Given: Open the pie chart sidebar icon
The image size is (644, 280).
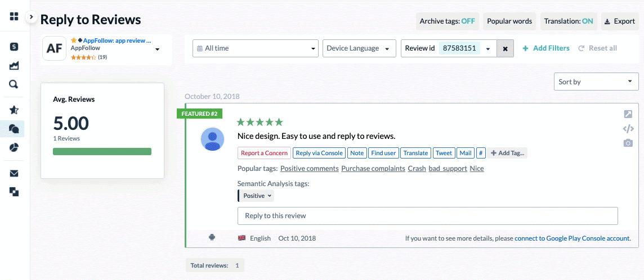Looking at the screenshot, I should point(14,147).
